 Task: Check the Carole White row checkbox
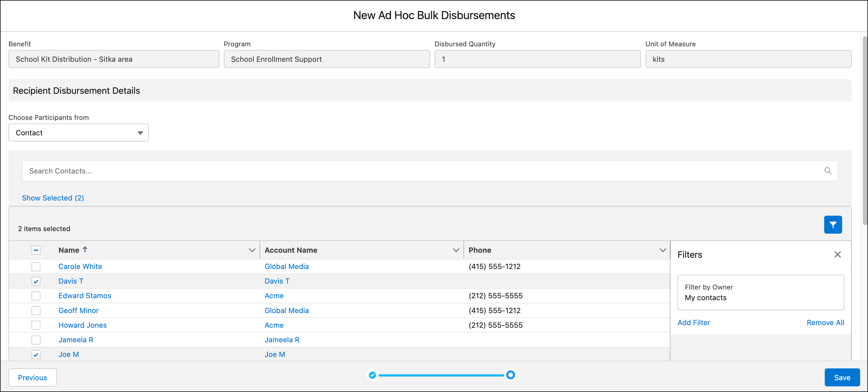click(x=36, y=266)
